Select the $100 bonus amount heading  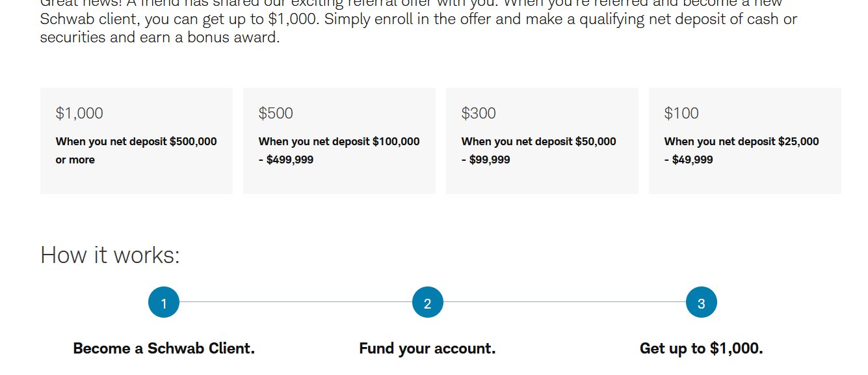click(681, 113)
